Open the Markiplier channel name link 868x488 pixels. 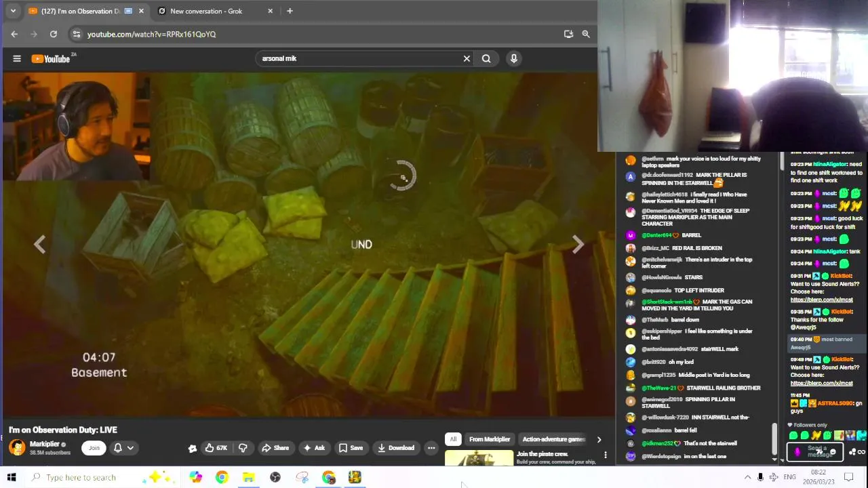pyautogui.click(x=45, y=444)
